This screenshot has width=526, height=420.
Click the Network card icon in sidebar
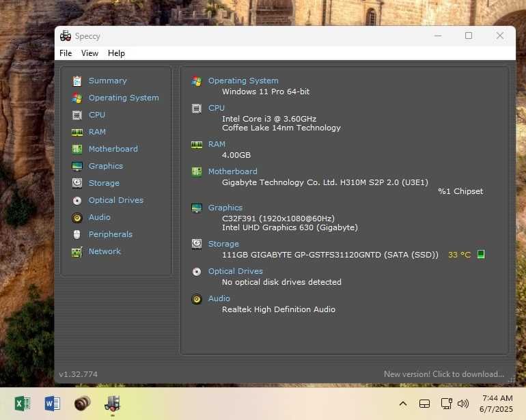[77, 251]
